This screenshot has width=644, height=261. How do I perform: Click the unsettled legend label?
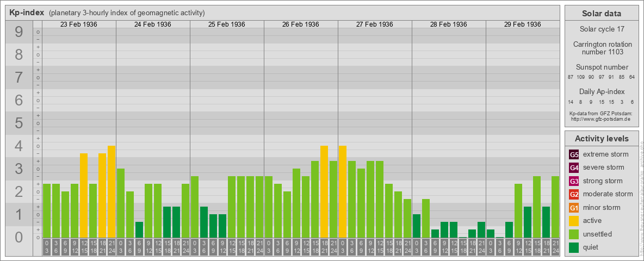coord(598,234)
